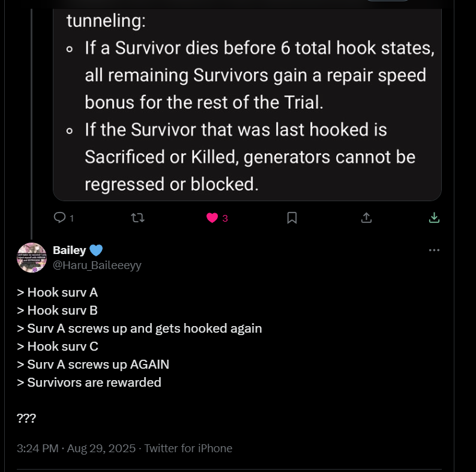This screenshot has height=472, width=476.
Task: Open Bailey's profile picture
Action: pyautogui.click(x=32, y=258)
